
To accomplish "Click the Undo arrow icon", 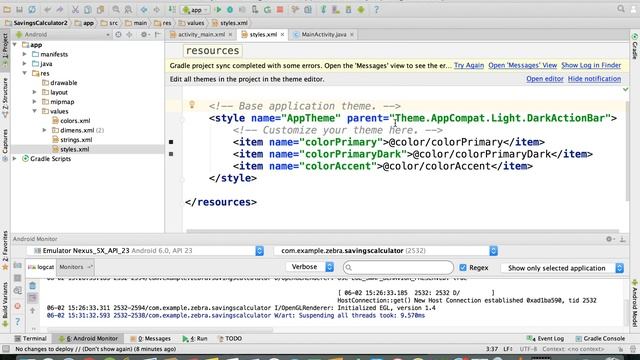I will pos(48,9).
